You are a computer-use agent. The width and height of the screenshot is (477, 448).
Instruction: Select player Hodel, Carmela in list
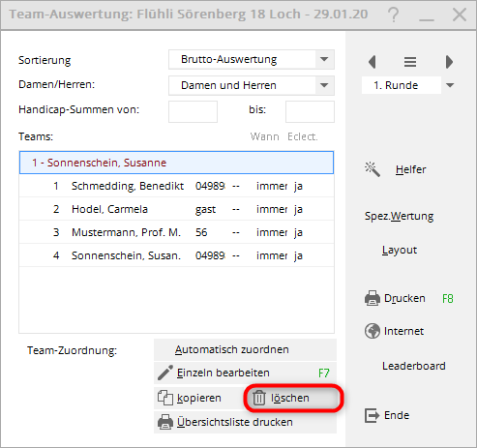point(176,209)
